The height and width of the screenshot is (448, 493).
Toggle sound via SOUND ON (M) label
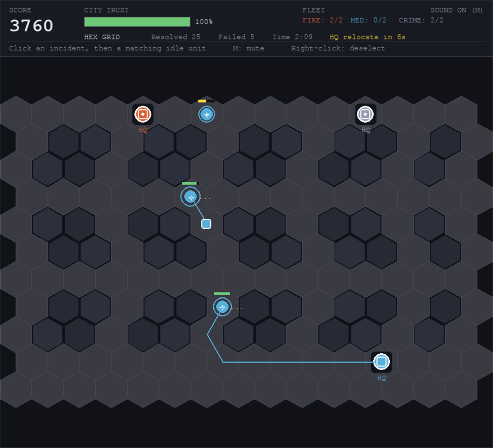tap(456, 10)
